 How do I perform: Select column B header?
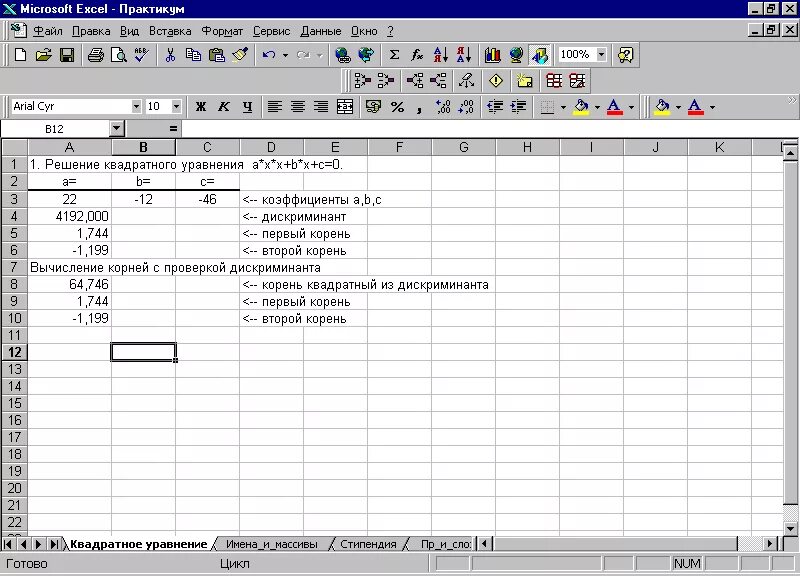click(x=143, y=147)
